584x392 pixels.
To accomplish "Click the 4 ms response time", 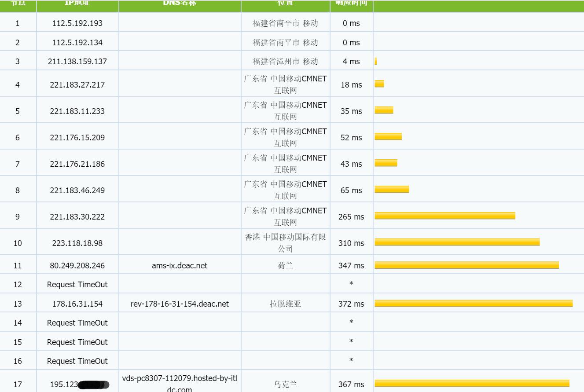I will [351, 62].
